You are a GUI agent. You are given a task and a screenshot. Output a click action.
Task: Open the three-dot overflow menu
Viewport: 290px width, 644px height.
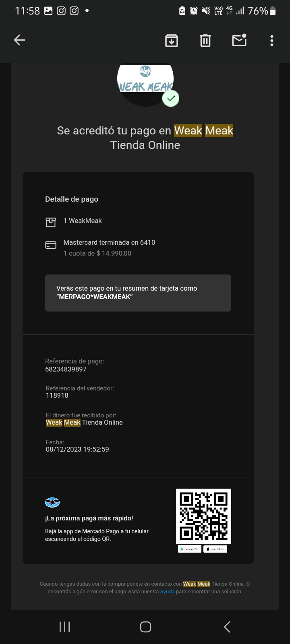tap(272, 40)
